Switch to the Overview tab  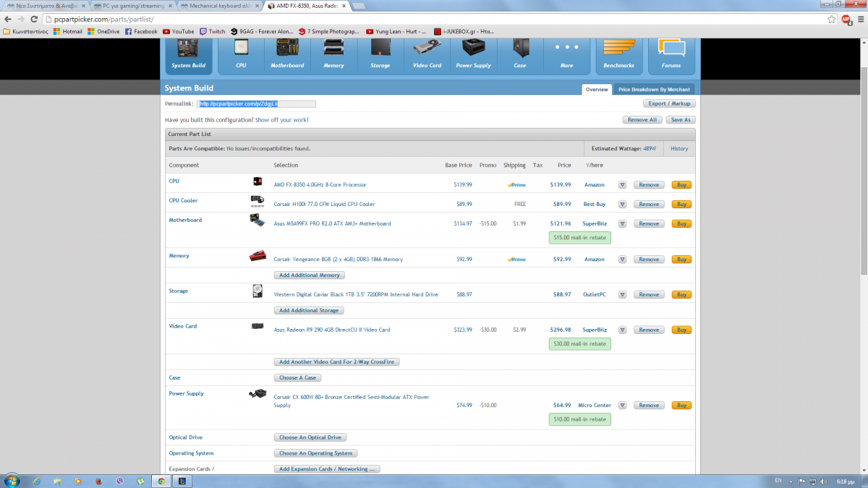597,90
